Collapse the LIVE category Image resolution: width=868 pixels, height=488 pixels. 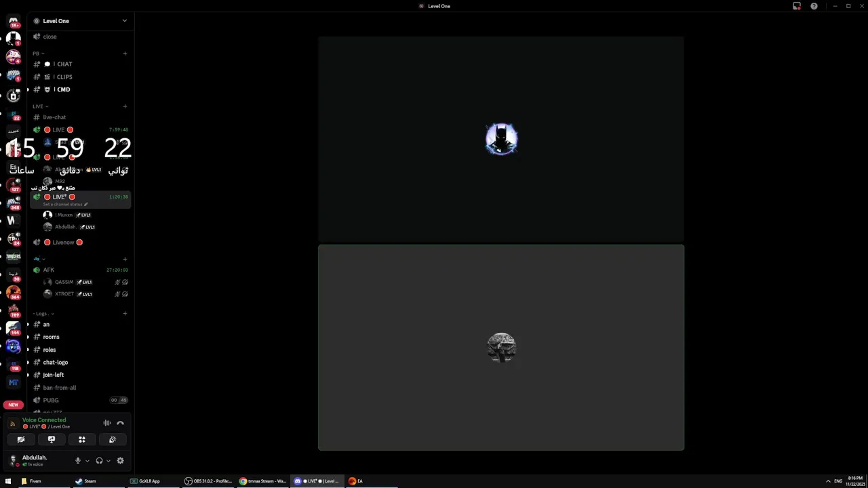click(40, 106)
